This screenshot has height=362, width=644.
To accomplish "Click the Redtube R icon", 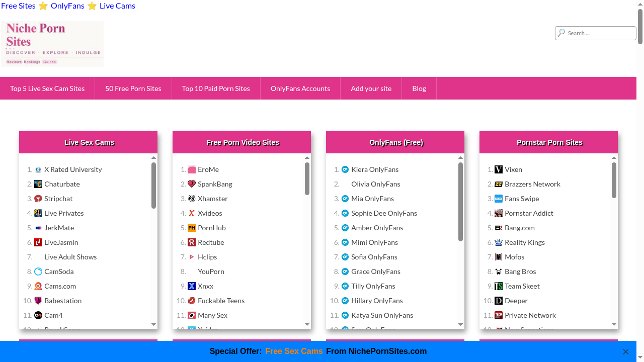I will (192, 242).
